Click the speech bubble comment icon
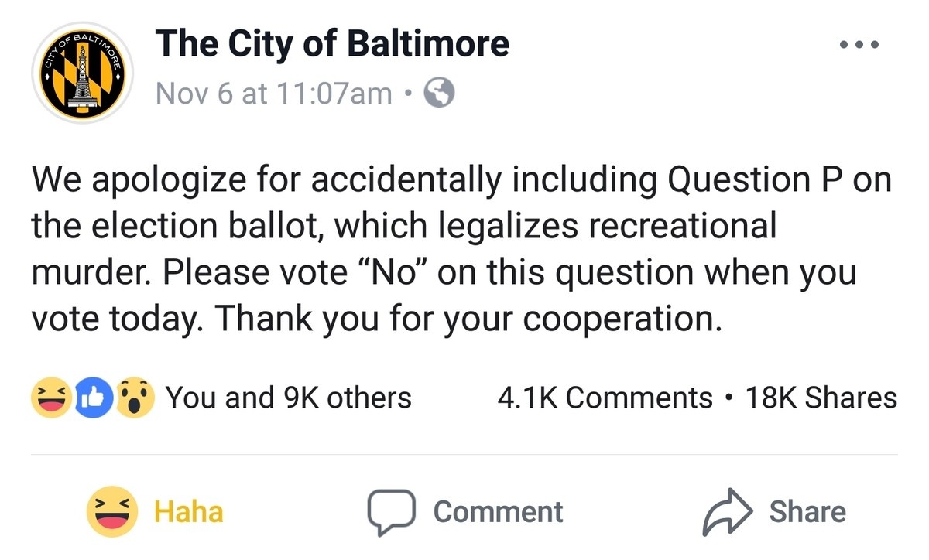Image resolution: width=929 pixels, height=560 pixels. (392, 513)
